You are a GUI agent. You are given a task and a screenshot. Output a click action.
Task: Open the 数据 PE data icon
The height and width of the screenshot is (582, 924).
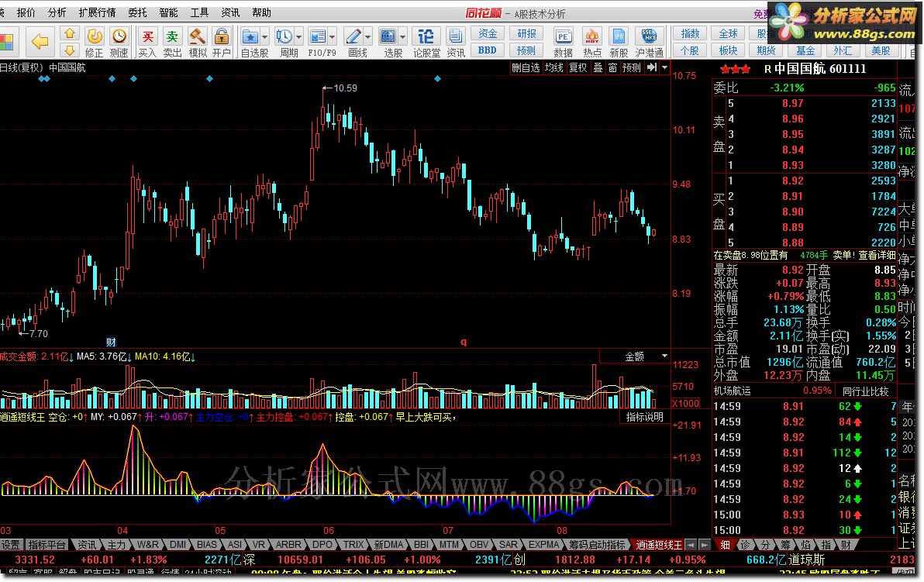[564, 43]
